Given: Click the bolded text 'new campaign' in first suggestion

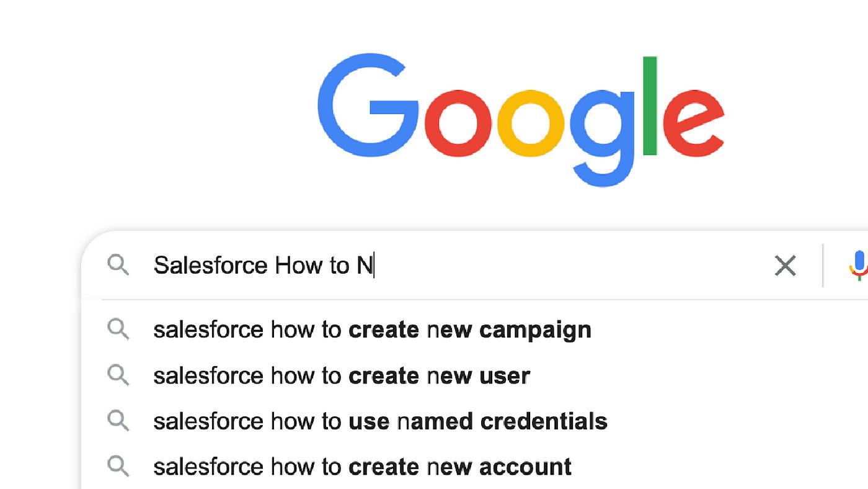Looking at the screenshot, I should click(509, 330).
